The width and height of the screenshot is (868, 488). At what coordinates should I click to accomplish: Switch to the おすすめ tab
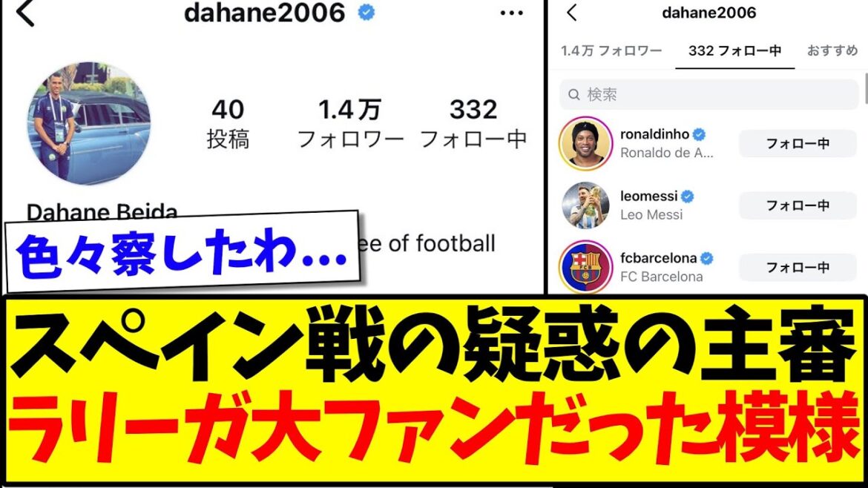pyautogui.click(x=832, y=51)
